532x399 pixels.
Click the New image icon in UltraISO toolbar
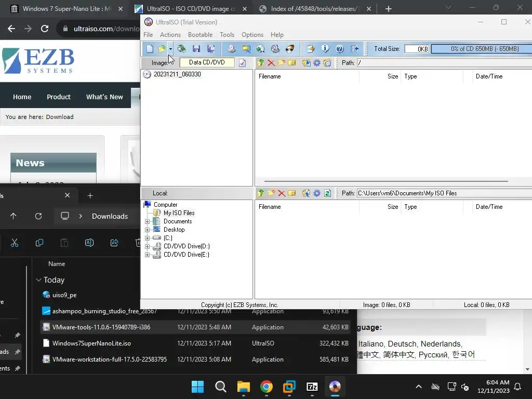[x=150, y=49]
